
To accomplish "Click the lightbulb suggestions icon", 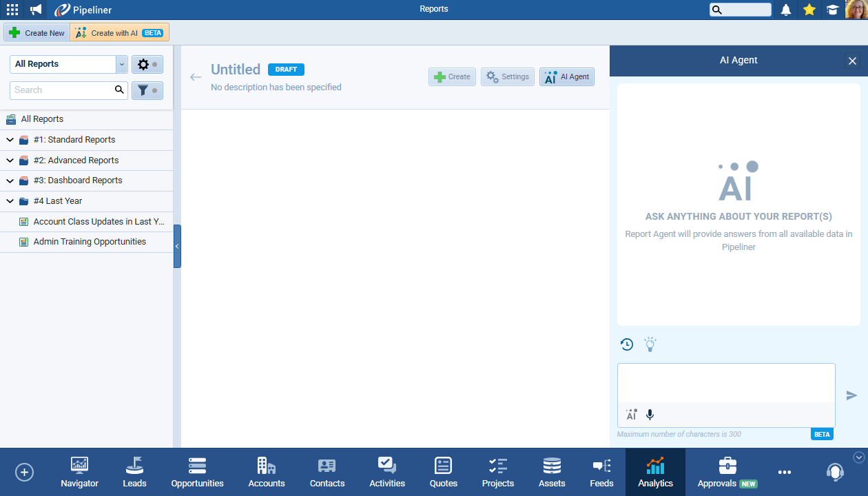I will pos(650,344).
